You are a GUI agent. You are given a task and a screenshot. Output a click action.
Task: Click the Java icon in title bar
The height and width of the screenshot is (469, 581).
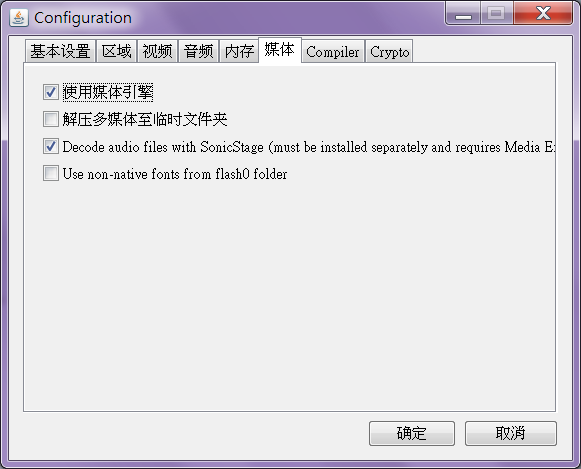(x=19, y=17)
